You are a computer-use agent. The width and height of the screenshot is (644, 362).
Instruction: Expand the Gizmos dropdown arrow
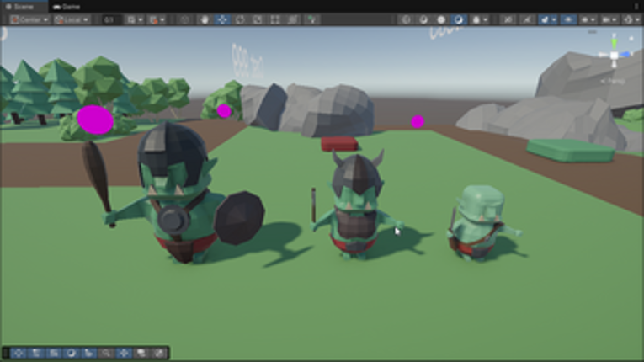pyautogui.click(x=636, y=19)
